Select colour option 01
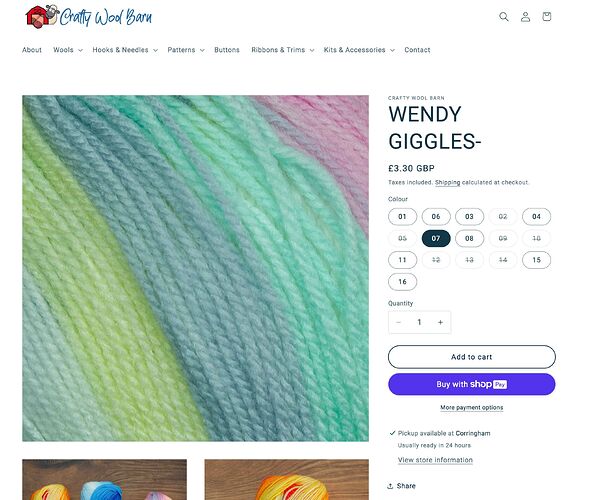 coord(402,217)
